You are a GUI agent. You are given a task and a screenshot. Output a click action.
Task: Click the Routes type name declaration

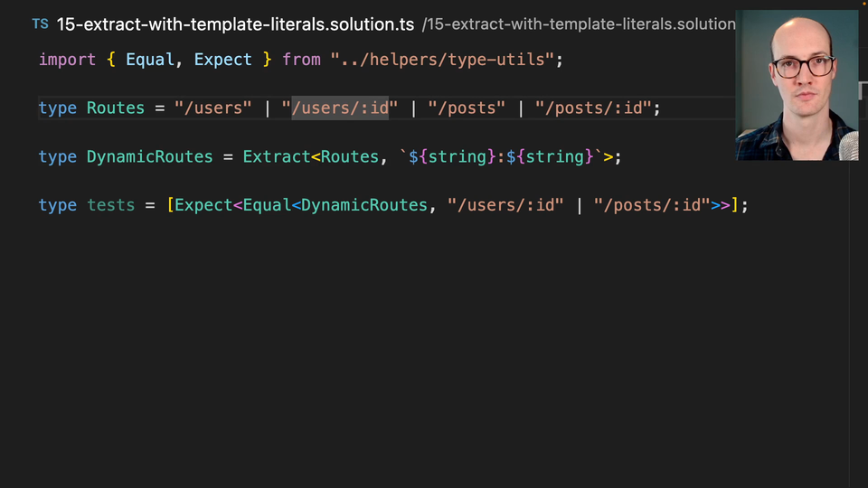click(x=116, y=108)
